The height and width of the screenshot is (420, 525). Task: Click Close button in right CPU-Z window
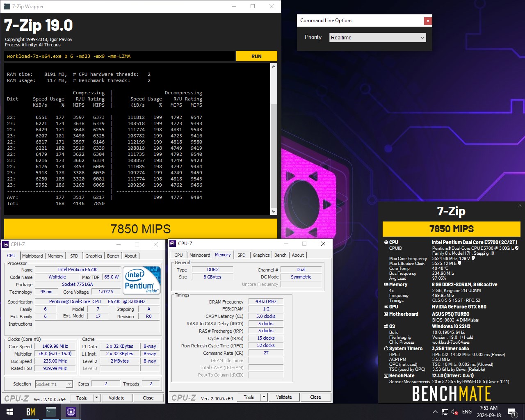coord(316,397)
